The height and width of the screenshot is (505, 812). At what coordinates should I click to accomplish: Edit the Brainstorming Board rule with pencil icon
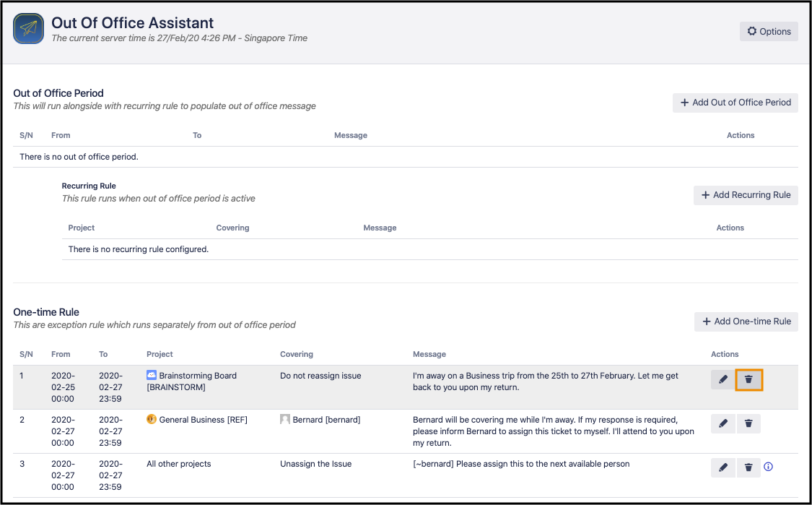tap(723, 379)
